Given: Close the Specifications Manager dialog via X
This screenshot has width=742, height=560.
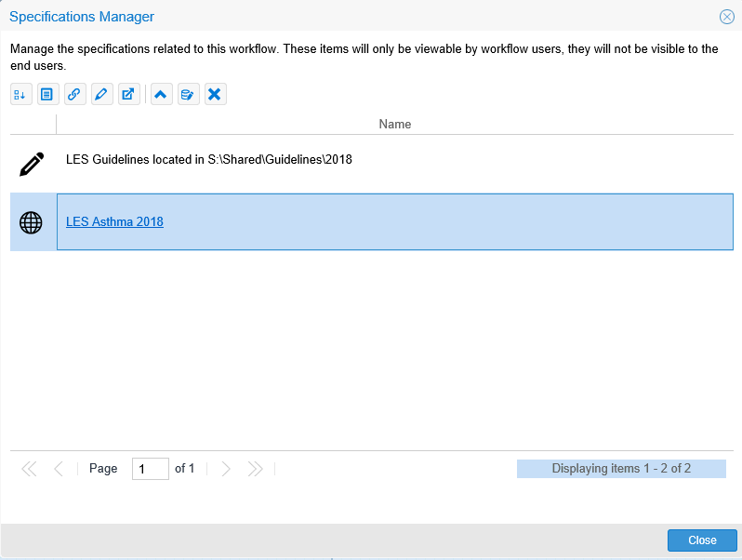Looking at the screenshot, I should click(x=727, y=17).
